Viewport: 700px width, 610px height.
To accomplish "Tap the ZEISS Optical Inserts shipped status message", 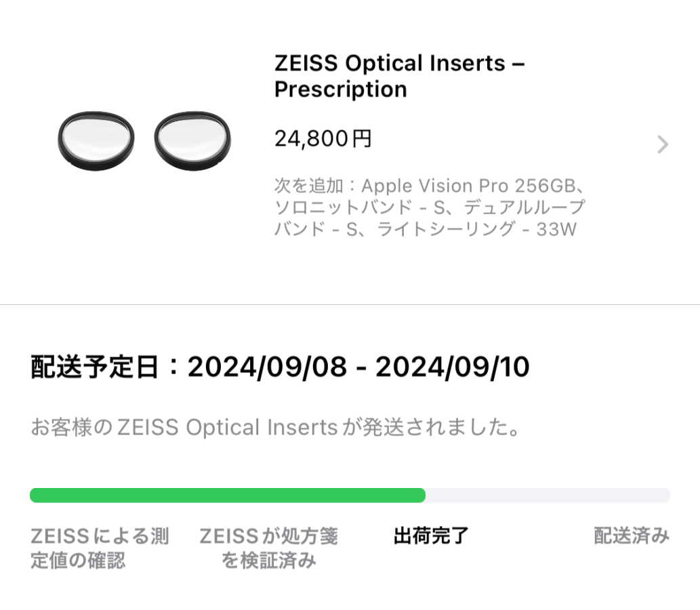I will tap(276, 428).
